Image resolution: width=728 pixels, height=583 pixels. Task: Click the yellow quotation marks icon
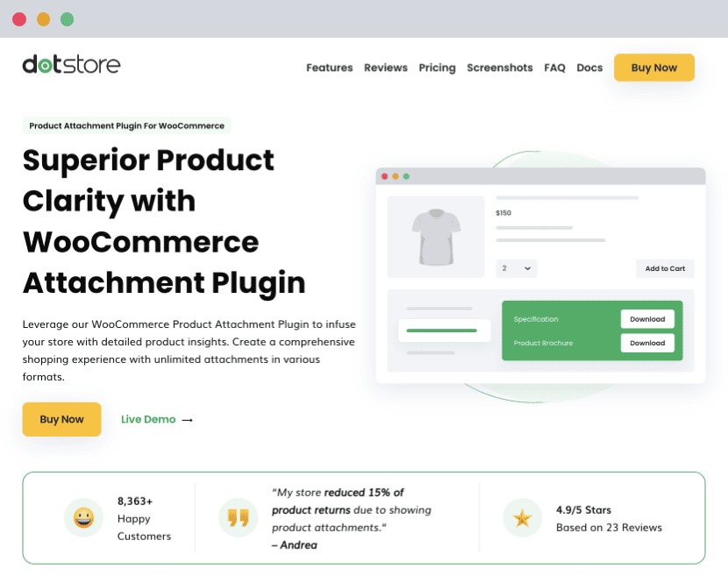tap(238, 518)
